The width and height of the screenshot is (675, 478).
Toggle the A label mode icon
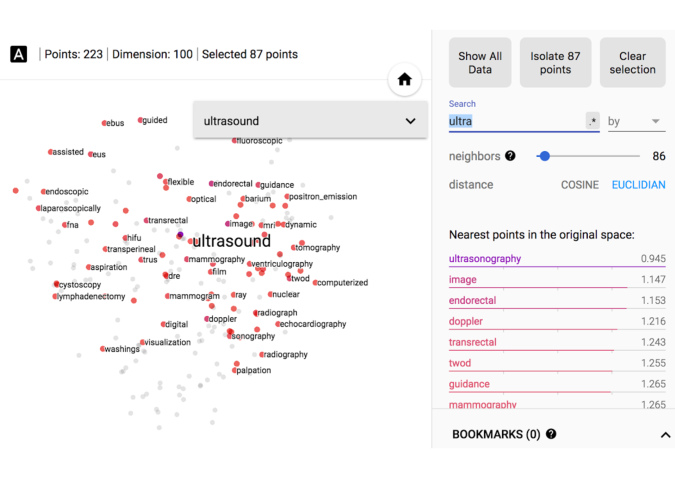(x=19, y=54)
